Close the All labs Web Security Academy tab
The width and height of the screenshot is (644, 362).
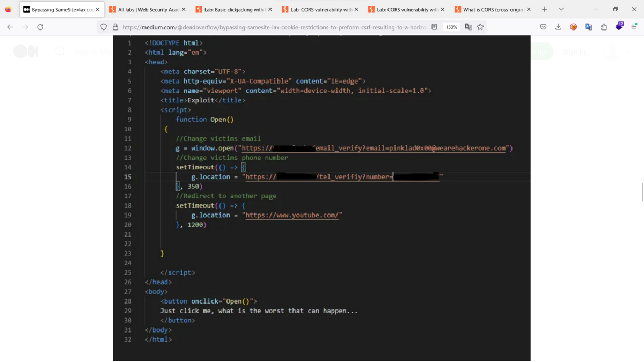coord(184,10)
